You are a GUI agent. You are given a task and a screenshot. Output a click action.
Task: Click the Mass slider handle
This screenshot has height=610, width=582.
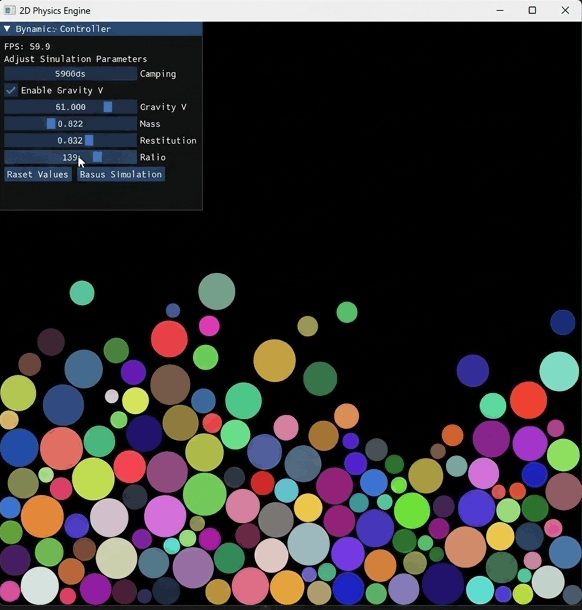(x=51, y=124)
